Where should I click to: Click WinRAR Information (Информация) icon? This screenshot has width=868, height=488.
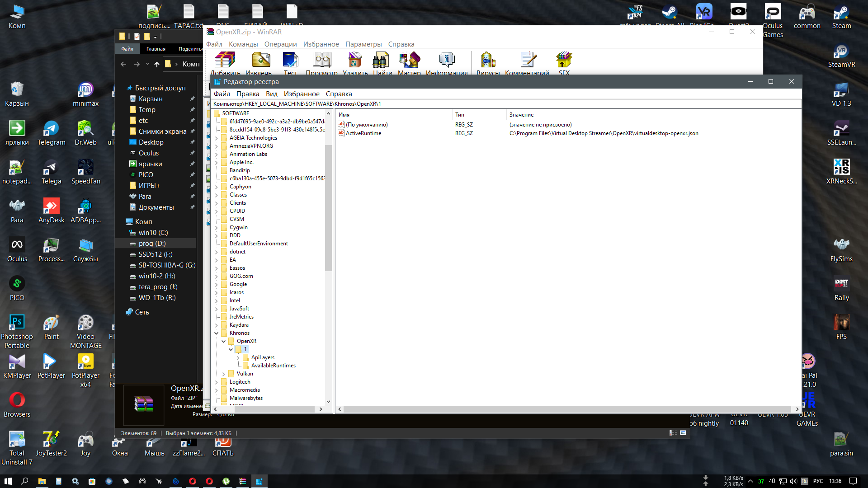447,60
